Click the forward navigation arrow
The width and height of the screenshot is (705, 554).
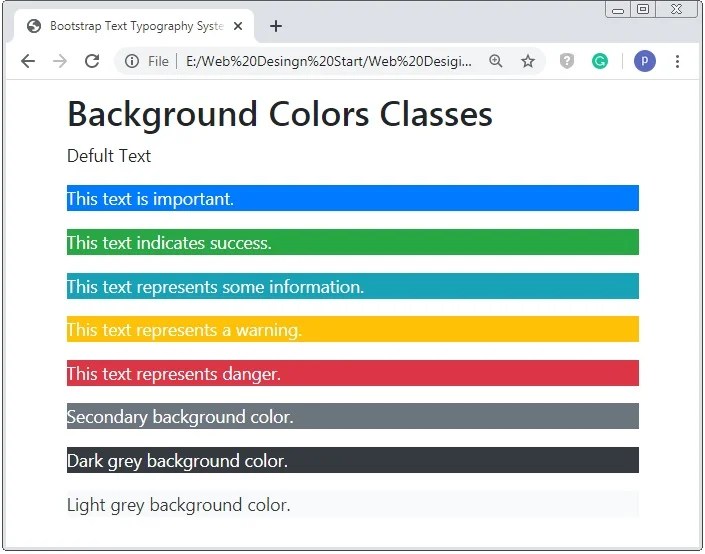(60, 61)
